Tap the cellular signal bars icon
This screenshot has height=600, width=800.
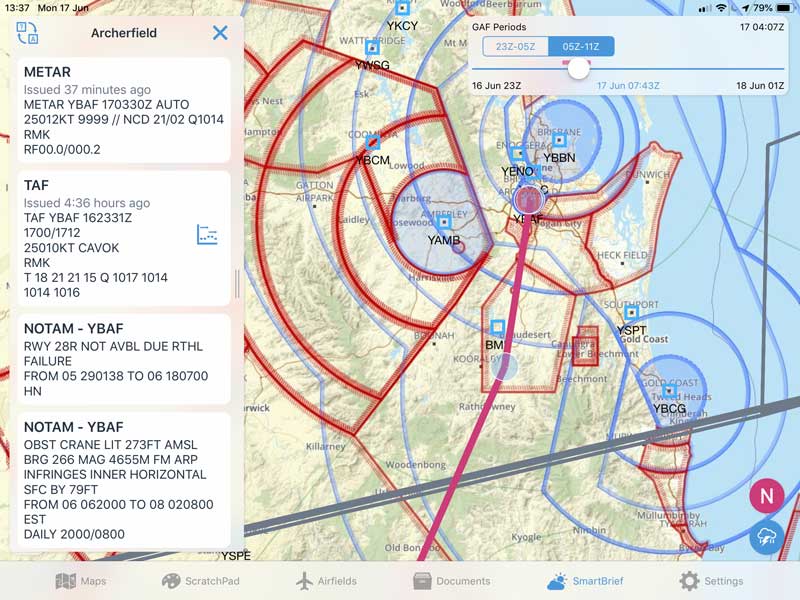coord(705,9)
